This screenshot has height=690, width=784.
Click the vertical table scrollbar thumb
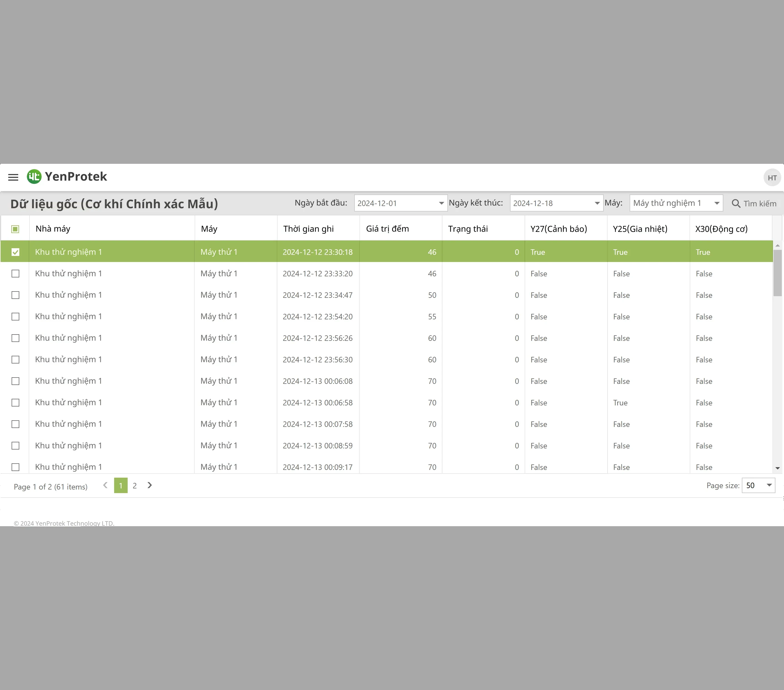click(777, 273)
